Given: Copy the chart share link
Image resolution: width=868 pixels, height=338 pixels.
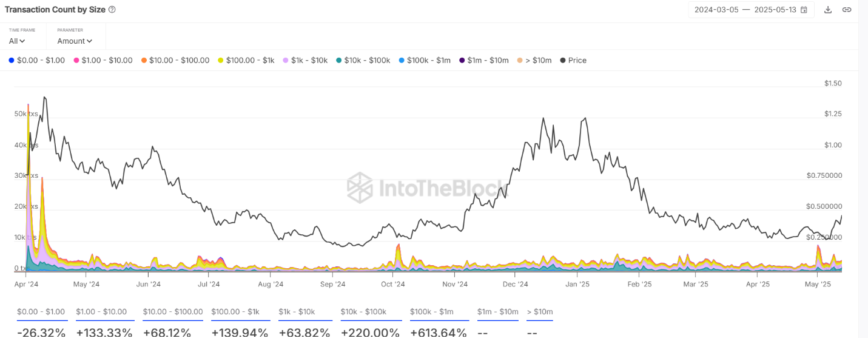Looking at the screenshot, I should pos(847,10).
